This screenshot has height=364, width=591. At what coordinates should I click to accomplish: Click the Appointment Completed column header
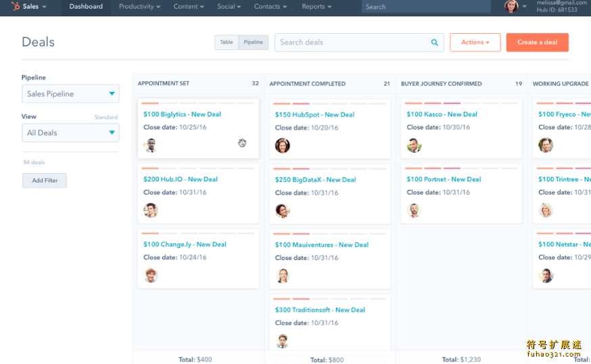[x=307, y=84]
